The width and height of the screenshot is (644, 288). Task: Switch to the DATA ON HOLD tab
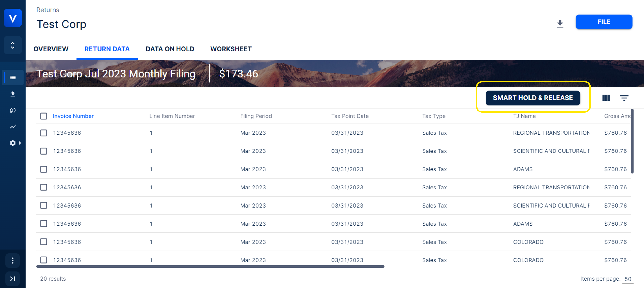[170, 49]
